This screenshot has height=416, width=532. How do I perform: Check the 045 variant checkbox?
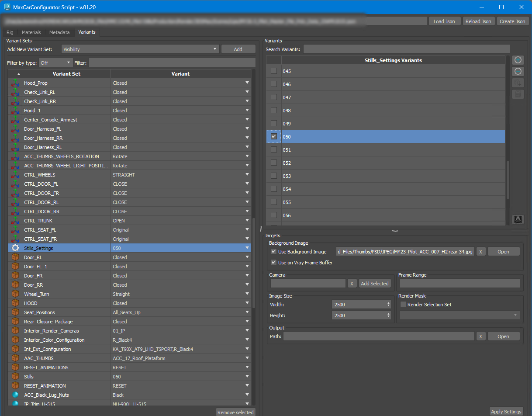[274, 71]
